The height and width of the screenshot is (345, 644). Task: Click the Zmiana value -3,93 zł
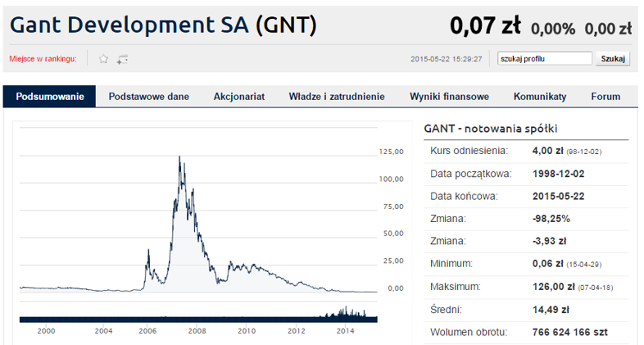549,241
